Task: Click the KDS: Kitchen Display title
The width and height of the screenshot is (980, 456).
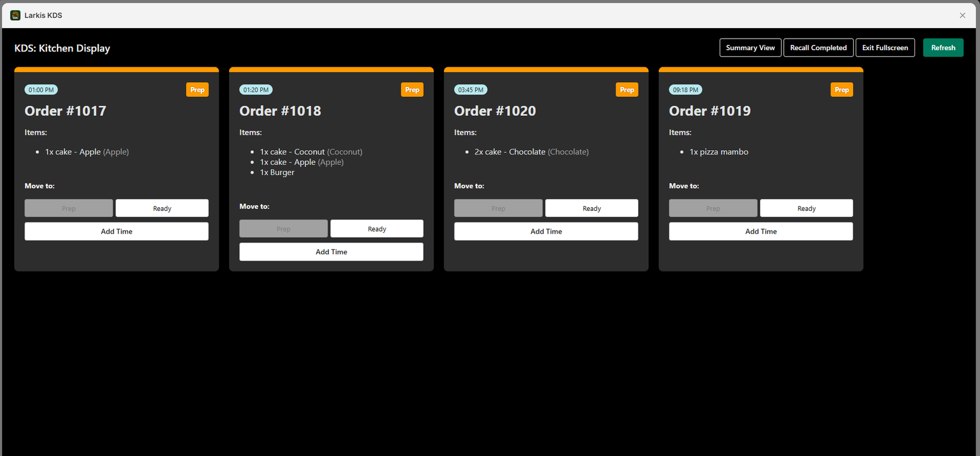Action: (x=62, y=48)
